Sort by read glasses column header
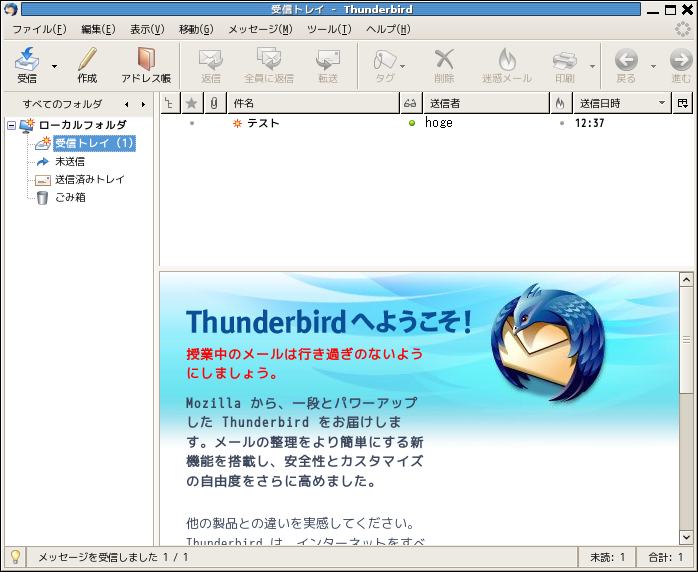The image size is (698, 572). pos(410,103)
